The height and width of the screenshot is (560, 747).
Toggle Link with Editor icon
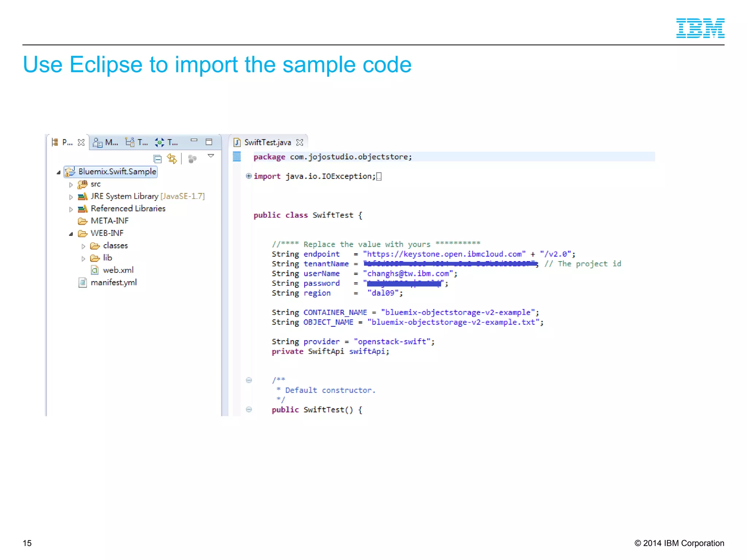172,159
